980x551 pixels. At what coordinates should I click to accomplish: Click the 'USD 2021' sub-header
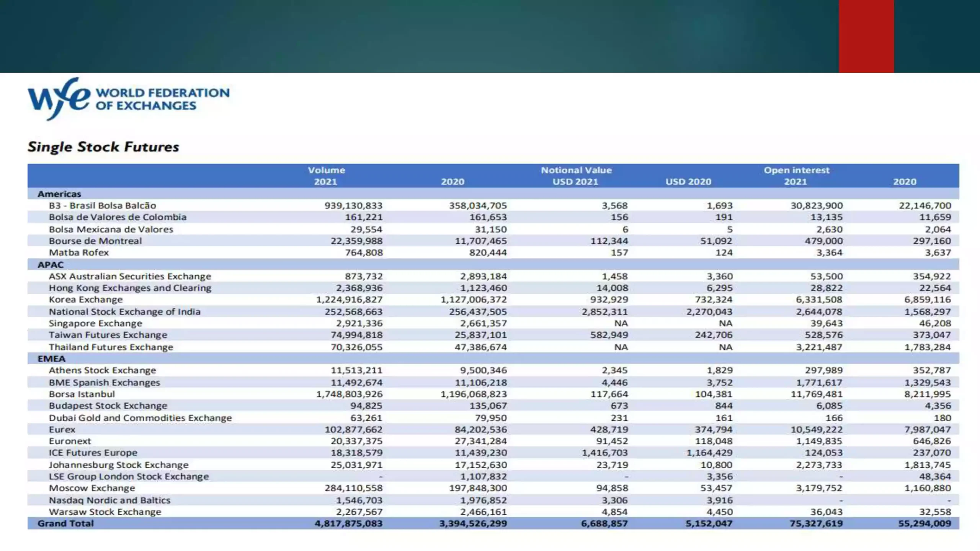click(575, 182)
